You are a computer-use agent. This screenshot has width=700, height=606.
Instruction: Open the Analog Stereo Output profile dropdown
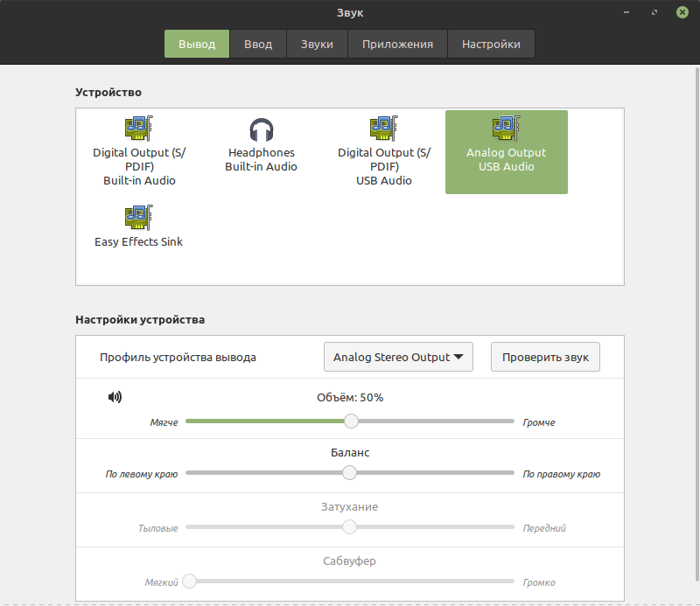pos(398,357)
